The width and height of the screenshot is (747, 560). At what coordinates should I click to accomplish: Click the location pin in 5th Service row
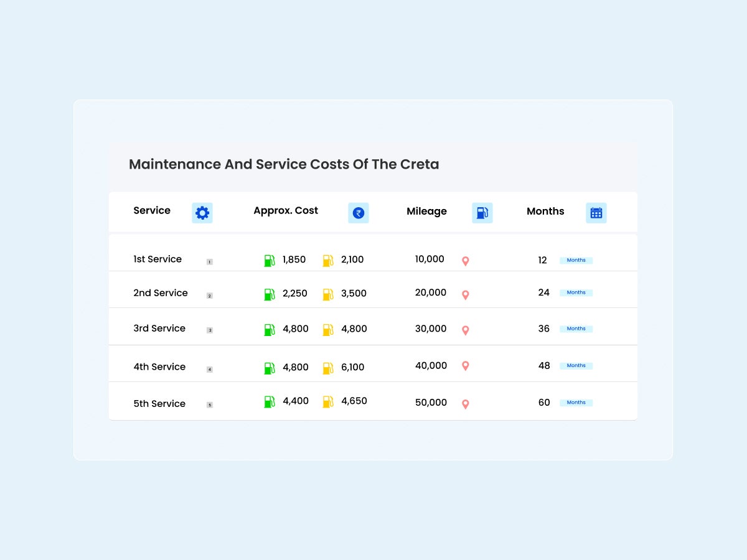(x=465, y=404)
